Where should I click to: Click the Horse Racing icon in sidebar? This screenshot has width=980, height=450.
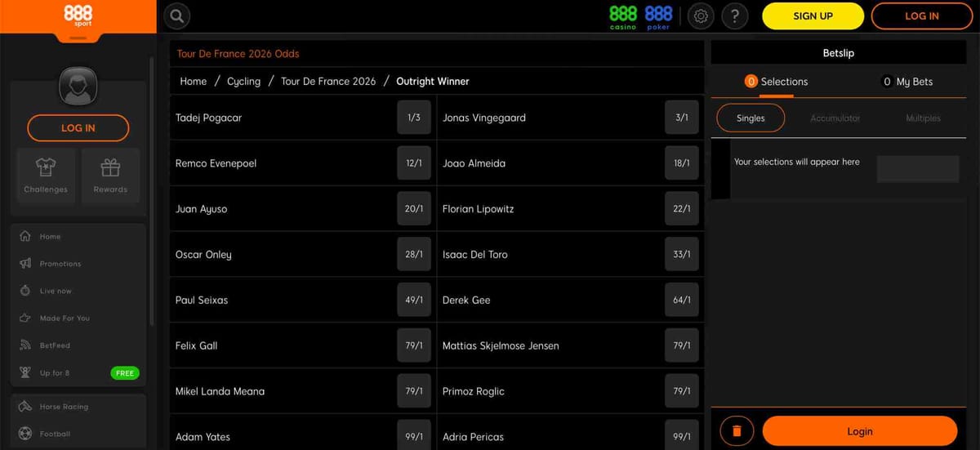[25, 406]
